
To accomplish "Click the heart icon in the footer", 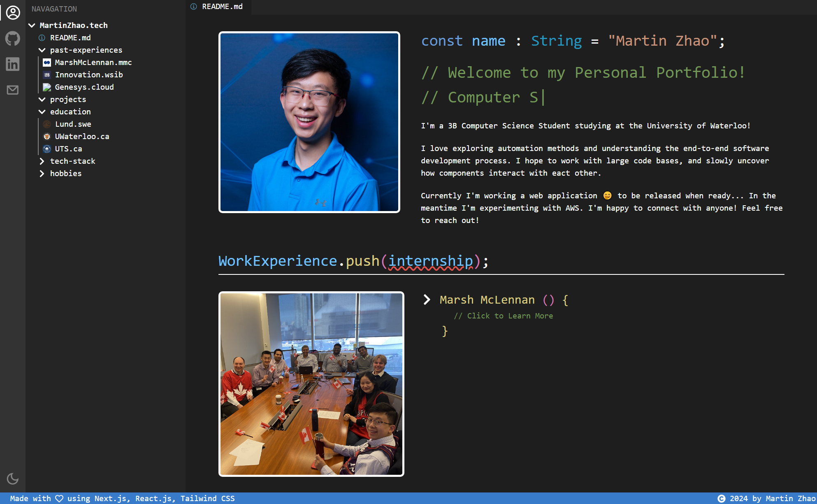I will pyautogui.click(x=59, y=499).
